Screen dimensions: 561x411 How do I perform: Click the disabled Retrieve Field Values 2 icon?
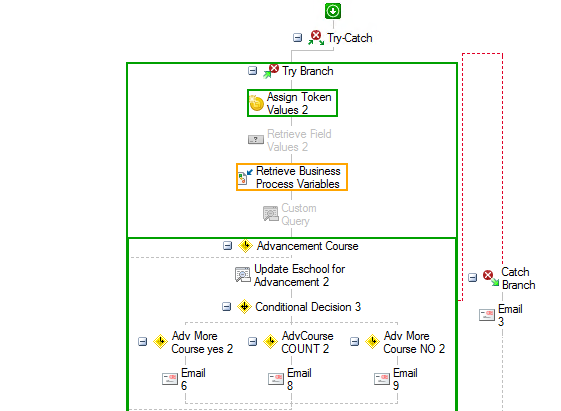(x=256, y=140)
